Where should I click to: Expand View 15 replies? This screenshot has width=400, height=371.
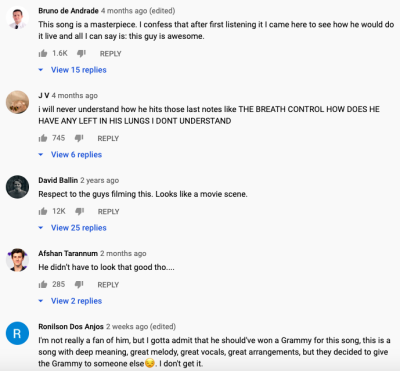73,70
